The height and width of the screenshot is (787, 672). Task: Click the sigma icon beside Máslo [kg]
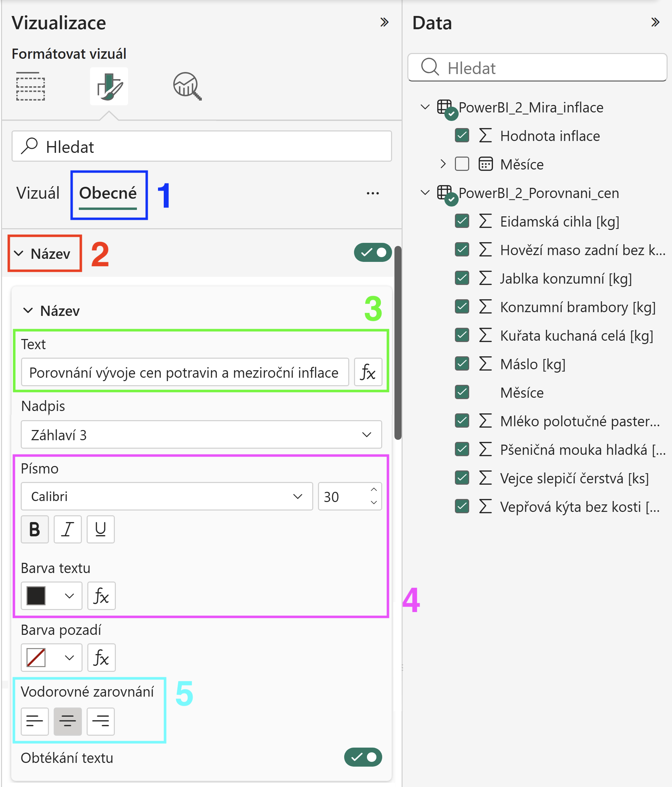point(485,363)
